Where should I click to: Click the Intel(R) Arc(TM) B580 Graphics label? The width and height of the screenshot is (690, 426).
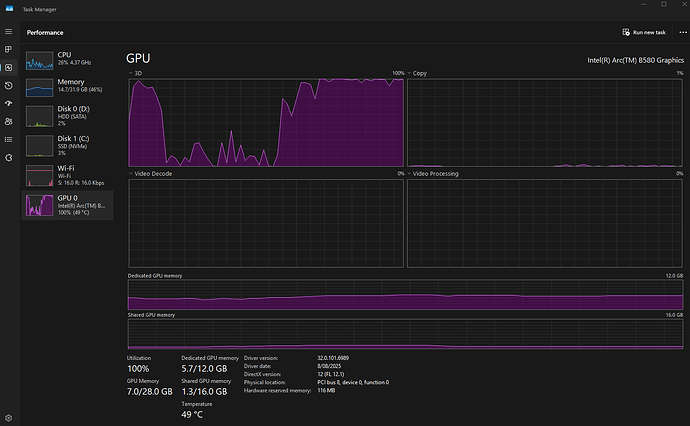(635, 60)
